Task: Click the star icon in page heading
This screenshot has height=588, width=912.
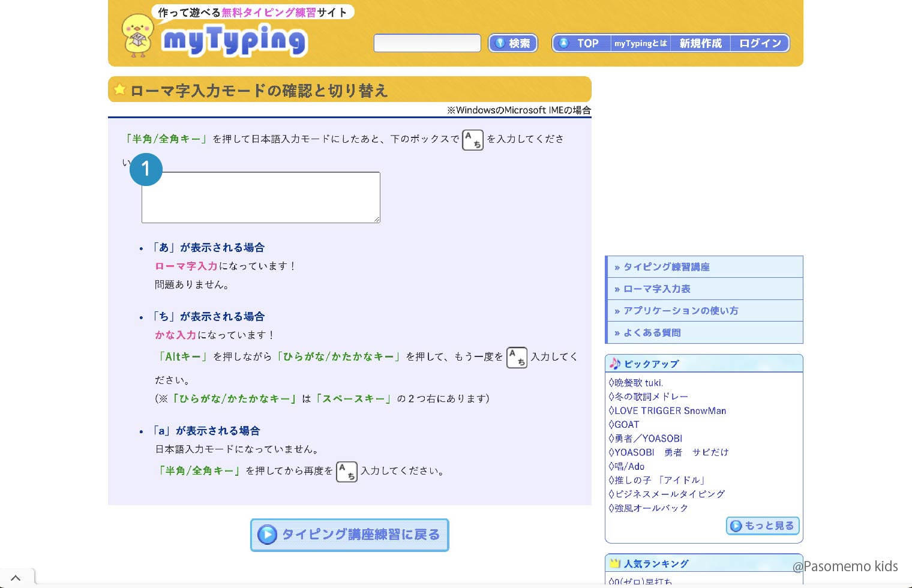Action: pos(119,89)
